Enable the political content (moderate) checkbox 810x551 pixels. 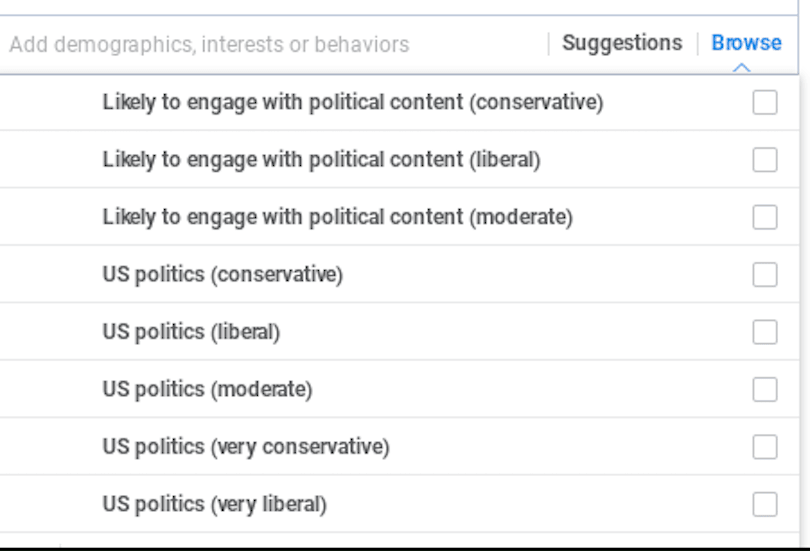(x=765, y=217)
